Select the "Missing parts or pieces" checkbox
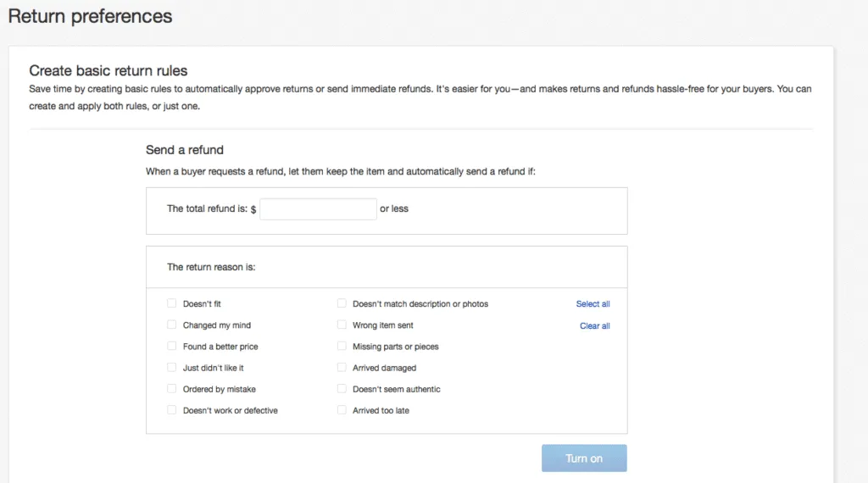The width and height of the screenshot is (868, 483). click(x=342, y=347)
